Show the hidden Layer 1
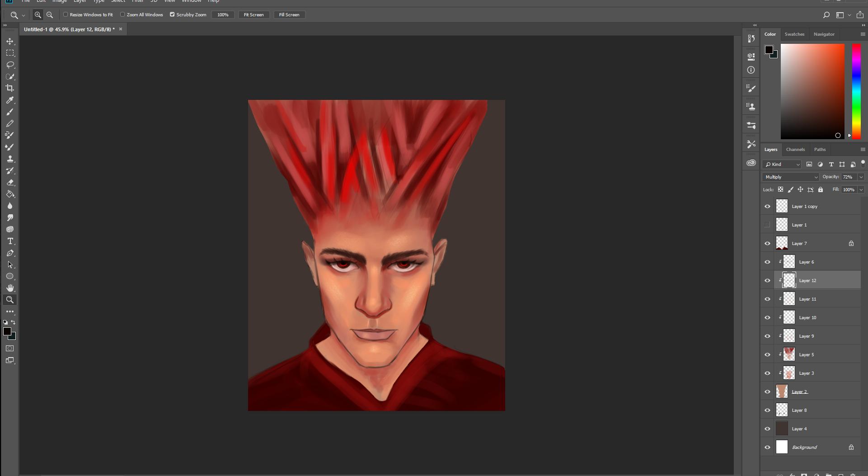Image resolution: width=868 pixels, height=476 pixels. tap(767, 225)
